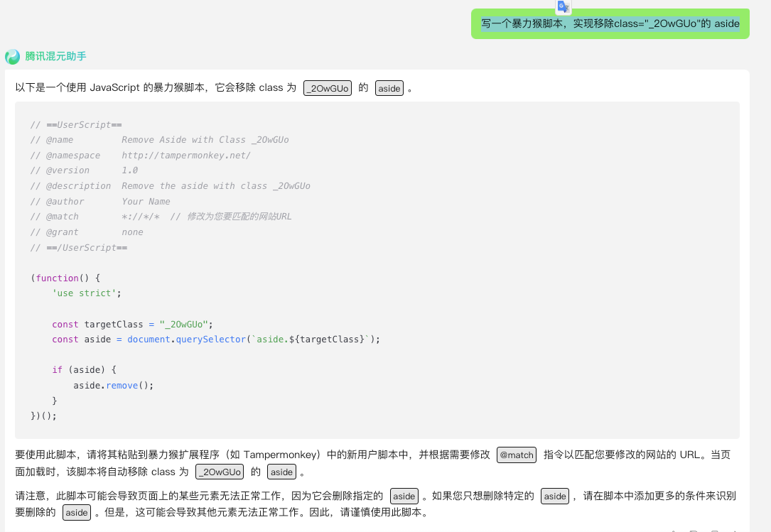The image size is (771, 532).
Task: Click the Google Translate popup icon
Action: [x=563, y=7]
